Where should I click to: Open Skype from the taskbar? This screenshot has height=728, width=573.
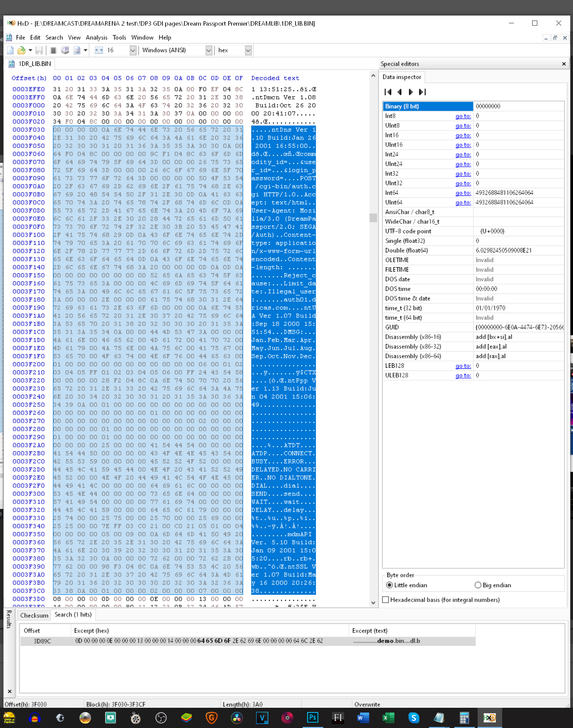coord(414,718)
